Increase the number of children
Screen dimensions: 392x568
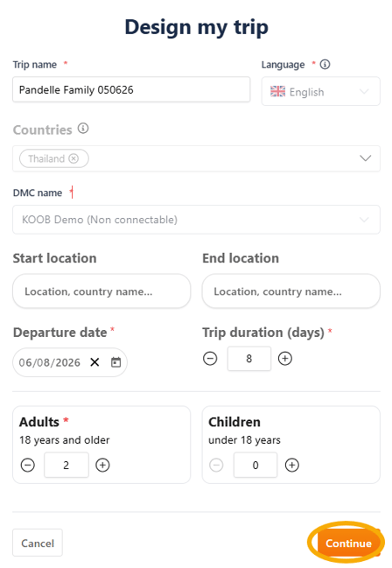(x=292, y=465)
